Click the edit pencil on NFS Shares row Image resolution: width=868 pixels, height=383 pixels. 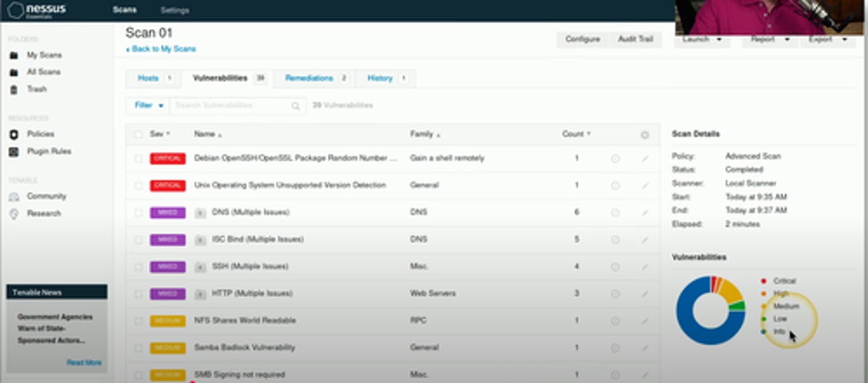[x=644, y=321]
